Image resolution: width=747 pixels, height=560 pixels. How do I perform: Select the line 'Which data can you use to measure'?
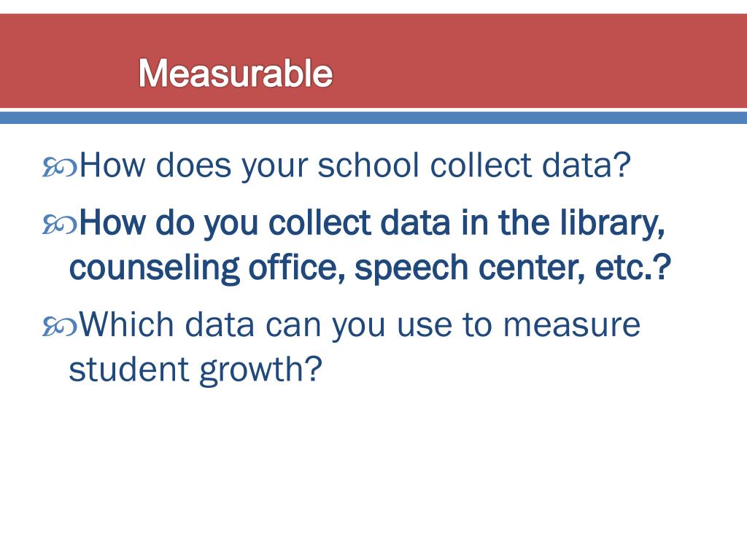coord(360,325)
